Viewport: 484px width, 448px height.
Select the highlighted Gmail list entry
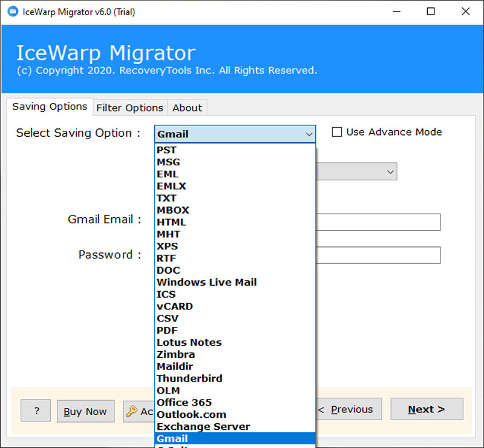pos(235,439)
